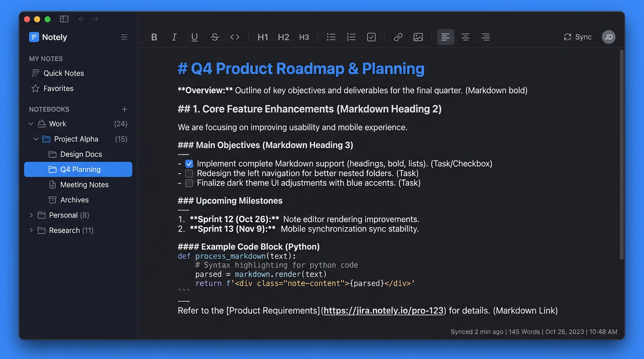Click the Example Code Block (Python) heading
The image size is (644, 359).
tap(249, 246)
